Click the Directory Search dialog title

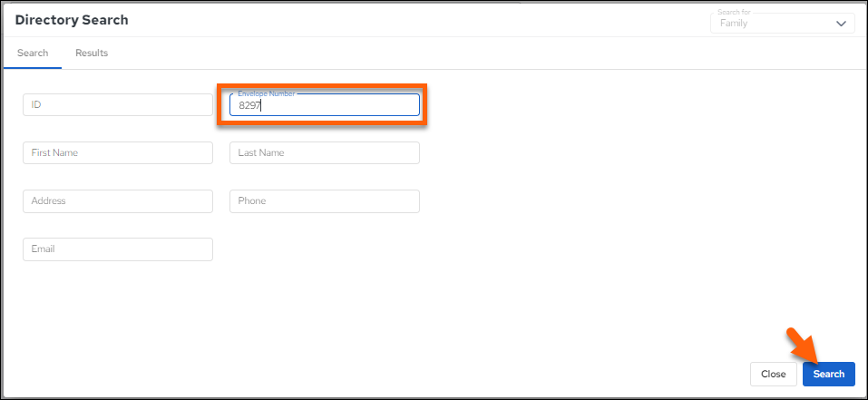72,21
